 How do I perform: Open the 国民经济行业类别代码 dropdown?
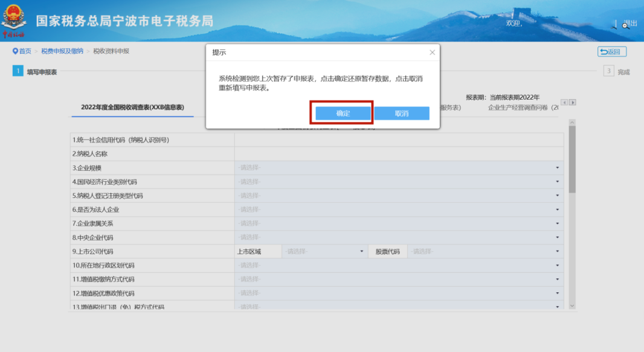tap(399, 182)
